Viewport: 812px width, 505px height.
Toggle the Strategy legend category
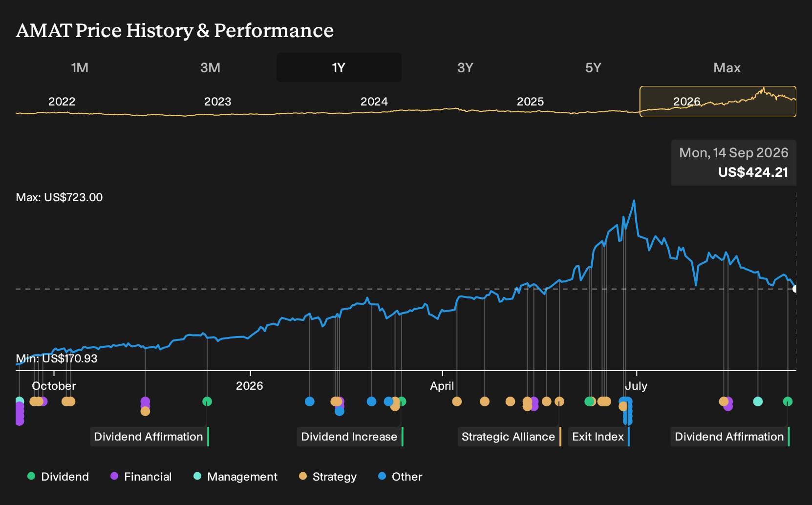click(x=328, y=476)
